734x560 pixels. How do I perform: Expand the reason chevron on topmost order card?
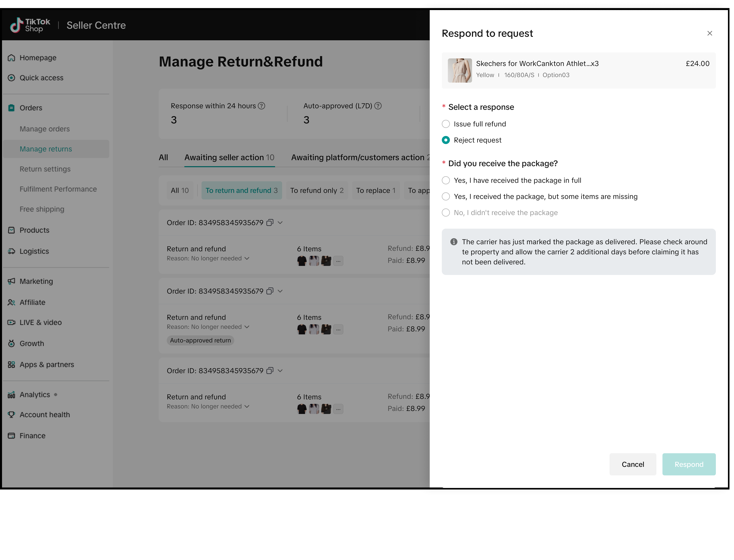247,258
